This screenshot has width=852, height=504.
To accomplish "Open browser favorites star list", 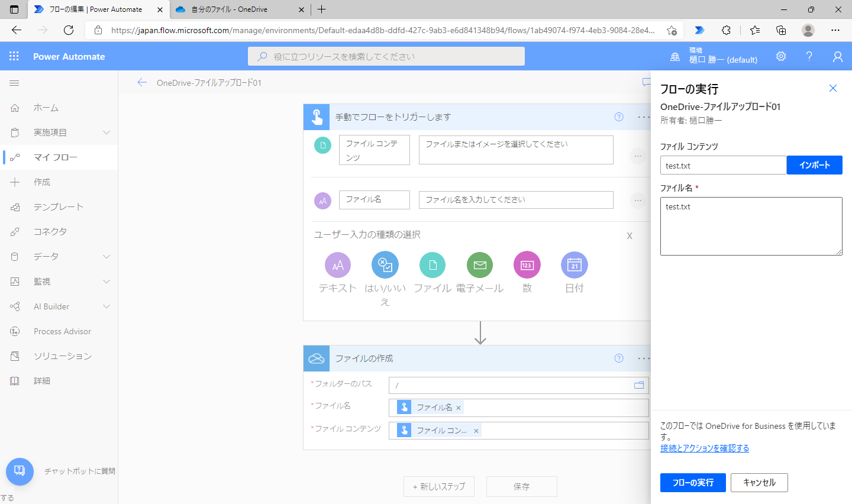I will click(x=755, y=30).
